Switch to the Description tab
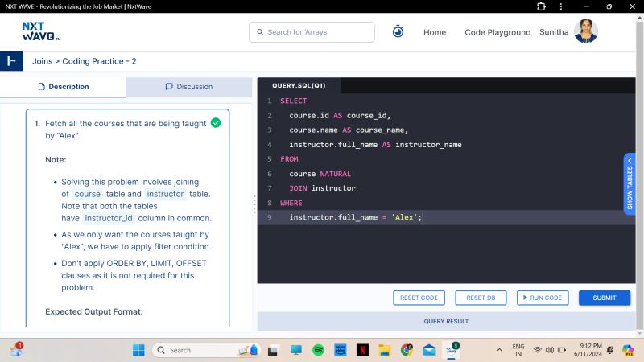This screenshot has width=644, height=362. (x=63, y=87)
